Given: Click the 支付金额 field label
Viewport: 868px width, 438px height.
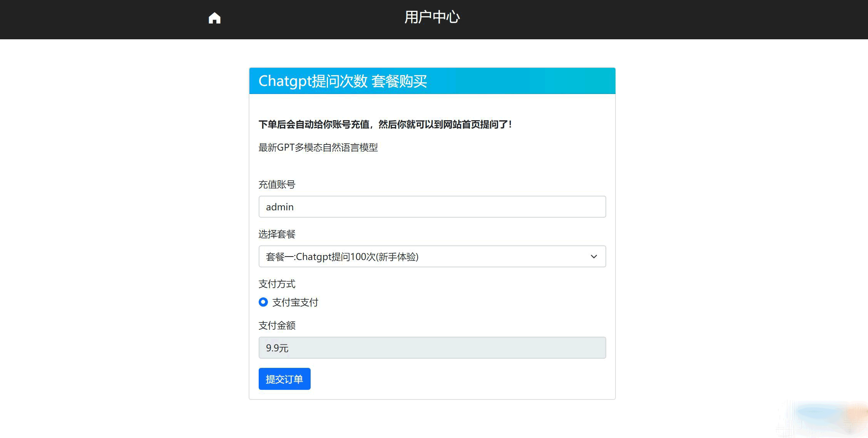Looking at the screenshot, I should (277, 326).
